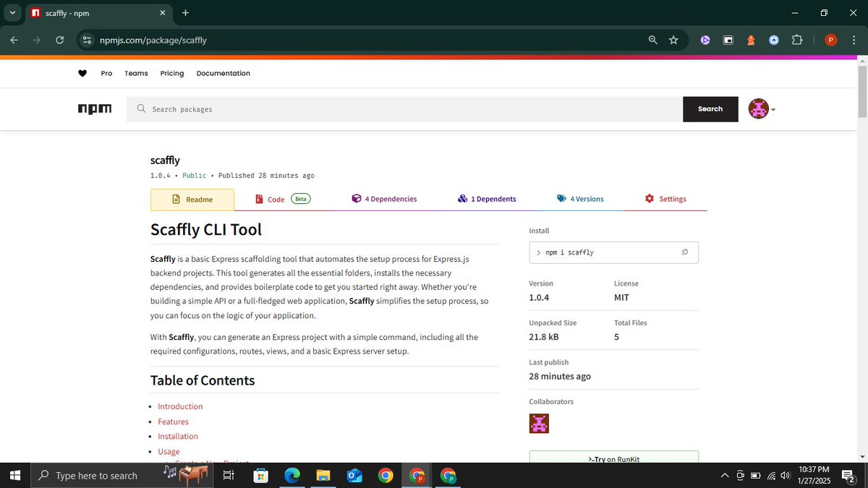Image resolution: width=868 pixels, height=488 pixels.
Task: Jump to the Features section
Action: (173, 421)
